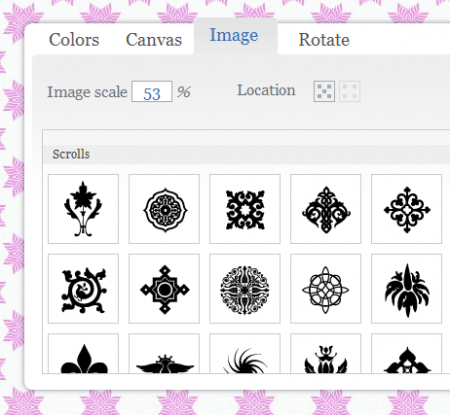
Task: Choose the cross-shaped clover ornament scroll
Action: 406,209
